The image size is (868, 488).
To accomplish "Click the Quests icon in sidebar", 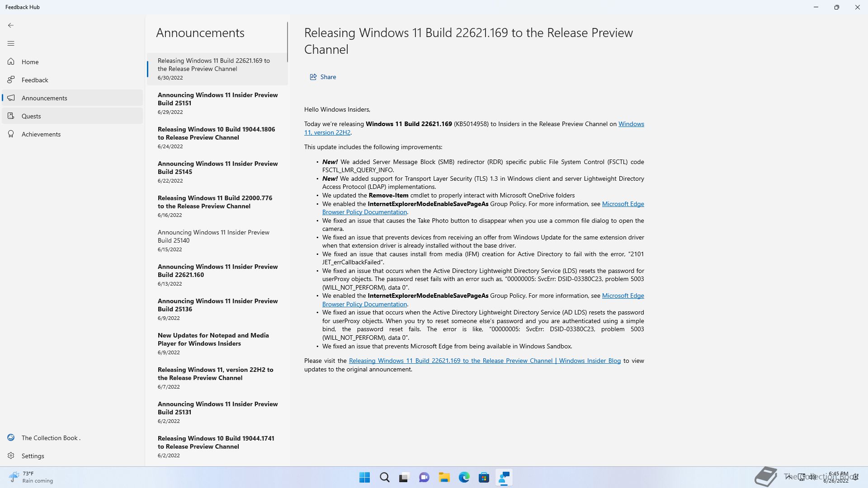I will [11, 116].
